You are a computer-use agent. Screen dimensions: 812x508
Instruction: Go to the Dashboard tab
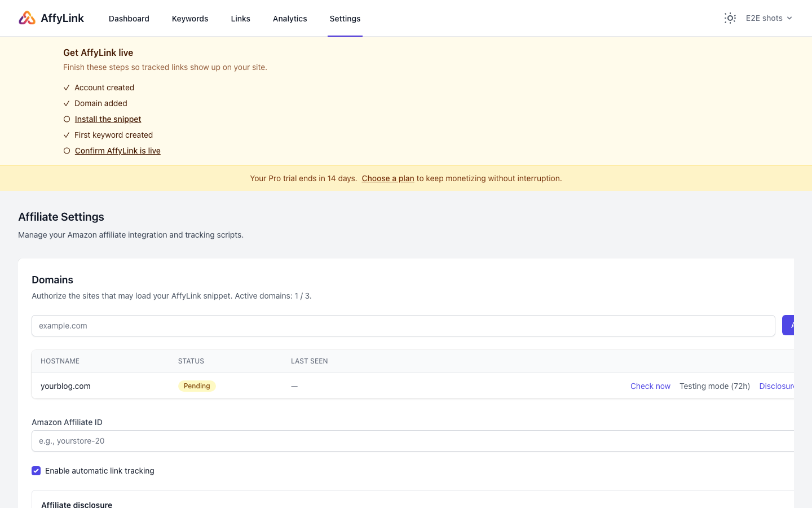pyautogui.click(x=129, y=19)
